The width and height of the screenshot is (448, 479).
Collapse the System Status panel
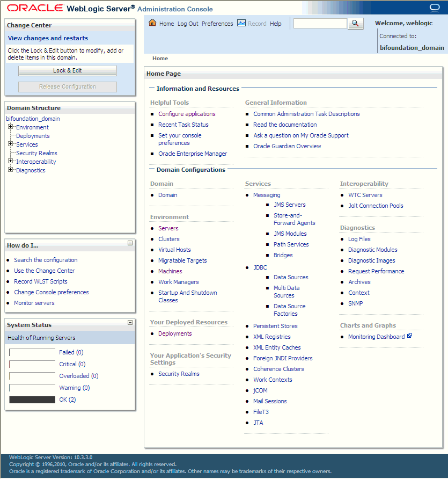(130, 323)
